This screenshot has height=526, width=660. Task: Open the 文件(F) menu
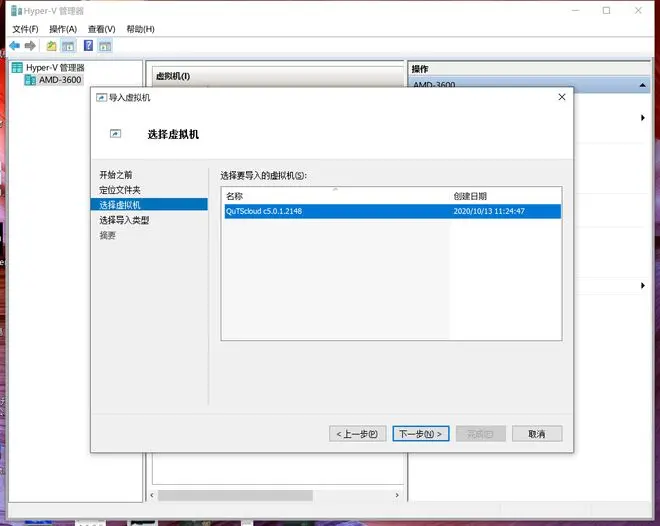[25, 29]
